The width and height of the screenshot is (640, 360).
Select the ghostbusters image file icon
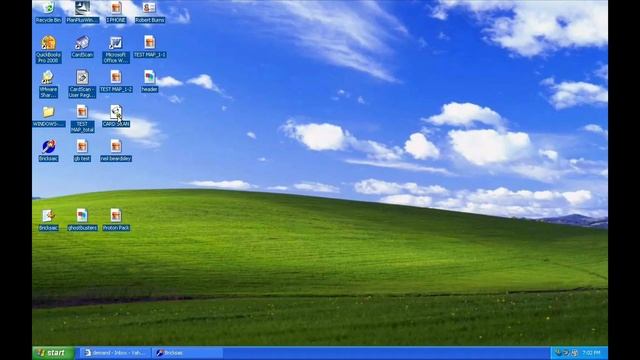(82, 220)
